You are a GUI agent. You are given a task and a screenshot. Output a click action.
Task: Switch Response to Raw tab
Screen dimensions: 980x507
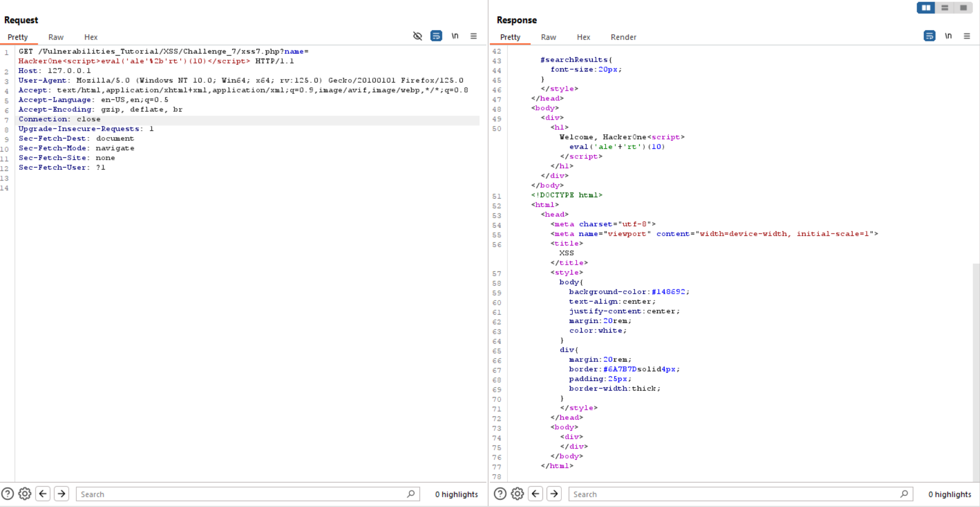(x=548, y=37)
